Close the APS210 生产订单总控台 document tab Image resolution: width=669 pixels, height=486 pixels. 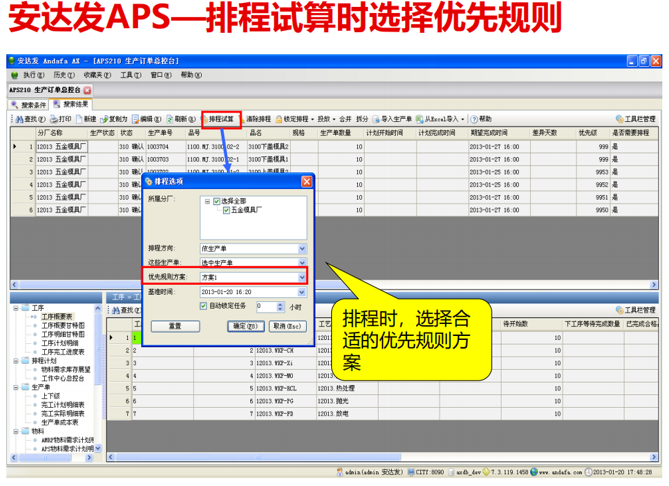87,90
